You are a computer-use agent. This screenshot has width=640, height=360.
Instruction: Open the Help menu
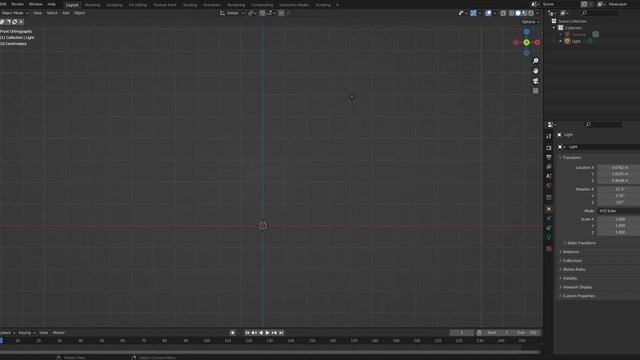(x=51, y=4)
